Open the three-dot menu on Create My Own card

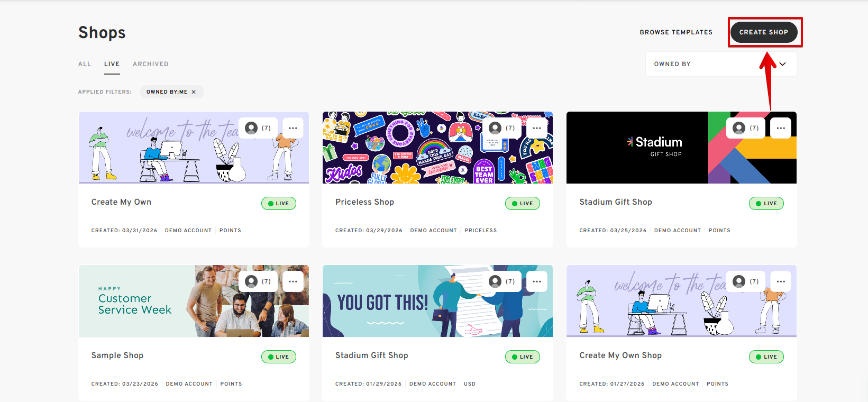pyautogui.click(x=293, y=128)
